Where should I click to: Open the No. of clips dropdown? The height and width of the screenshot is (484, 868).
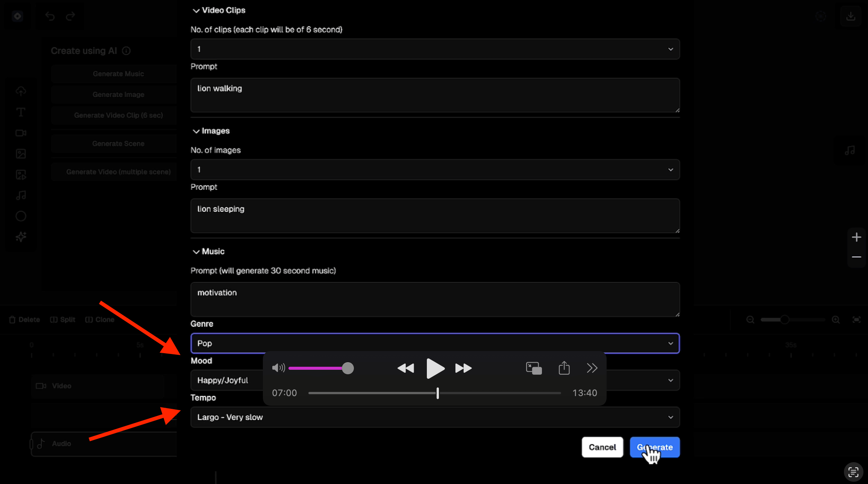435,49
